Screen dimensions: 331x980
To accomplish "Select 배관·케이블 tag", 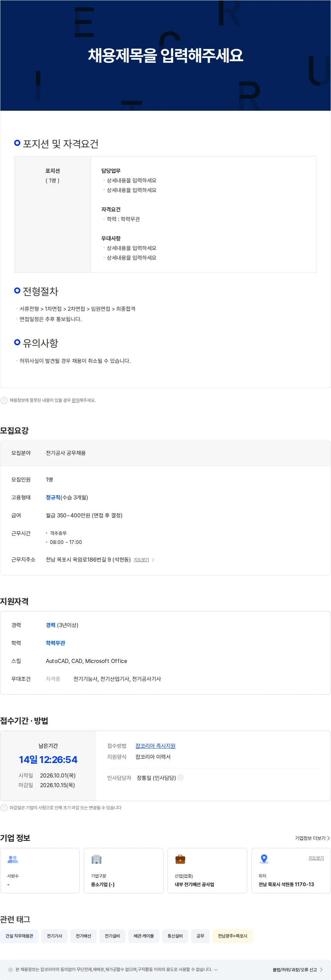I will tap(144, 936).
